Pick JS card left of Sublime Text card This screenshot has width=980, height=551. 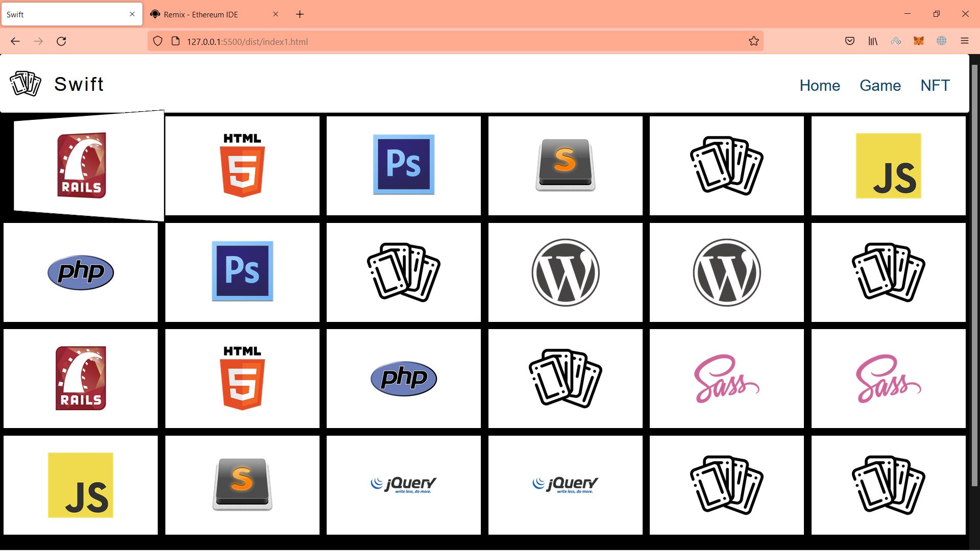[81, 485]
